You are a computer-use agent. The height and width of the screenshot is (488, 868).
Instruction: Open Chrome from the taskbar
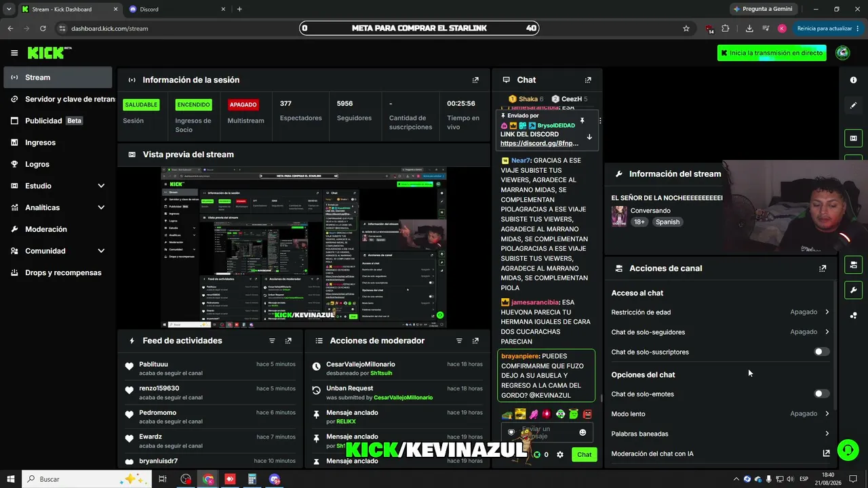(x=208, y=479)
